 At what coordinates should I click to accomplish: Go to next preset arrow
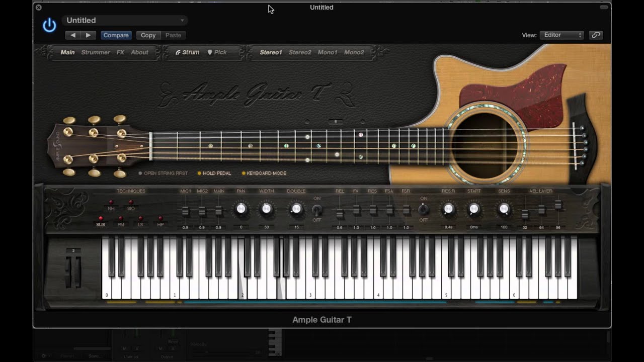[x=88, y=35]
